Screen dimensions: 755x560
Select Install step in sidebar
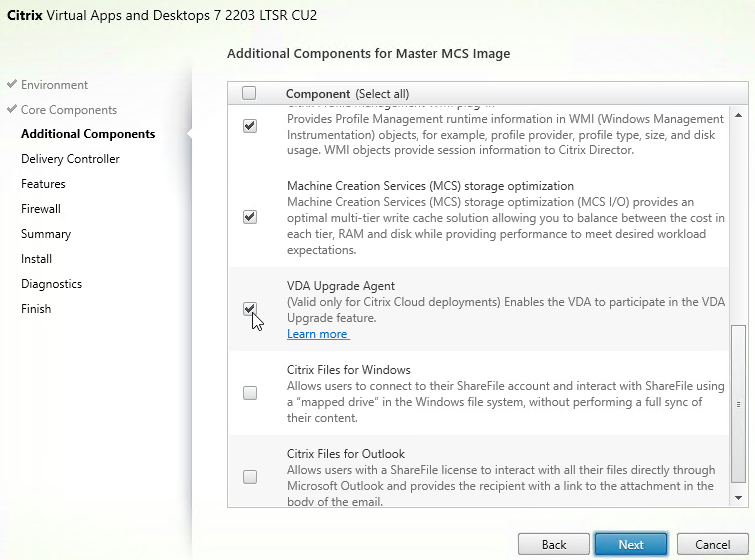click(x=36, y=259)
